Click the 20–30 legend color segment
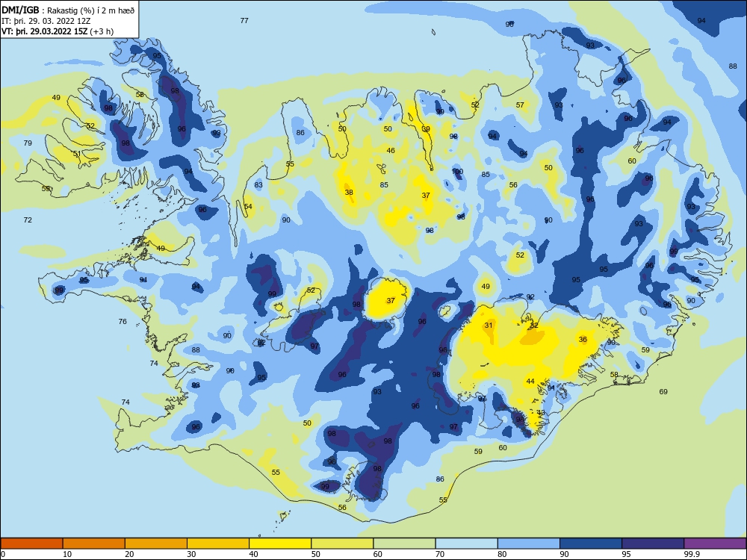 [x=156, y=544]
